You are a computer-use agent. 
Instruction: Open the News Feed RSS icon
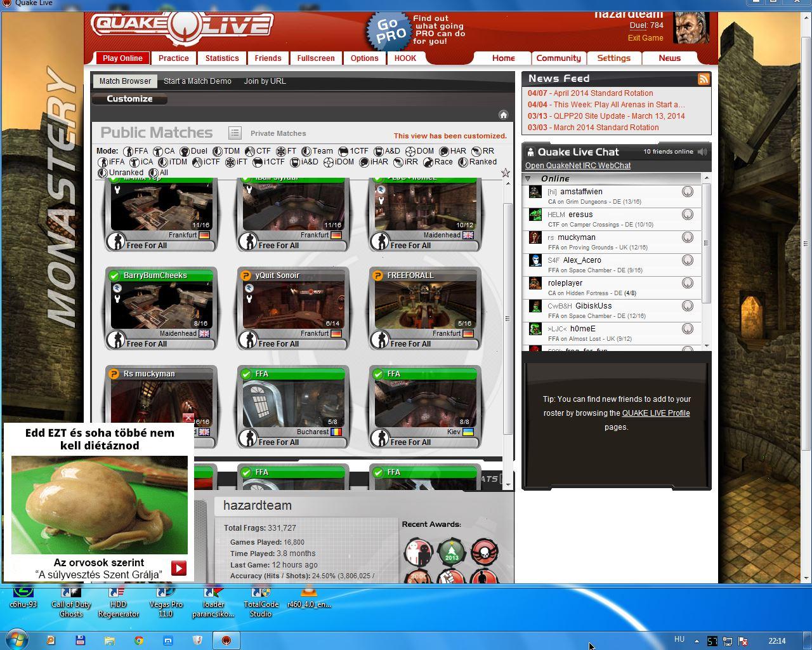(x=704, y=79)
